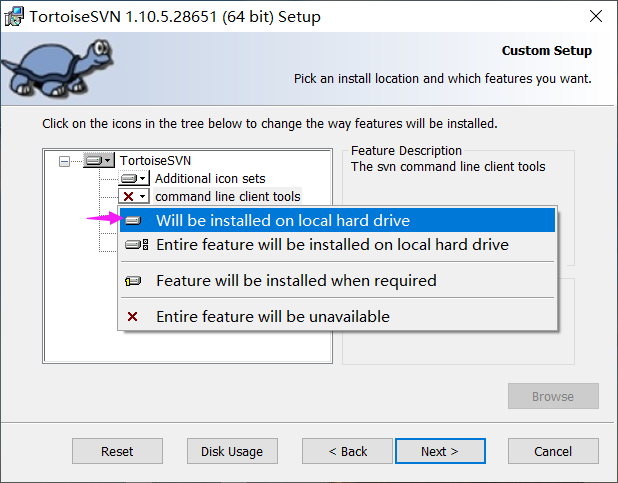Click the yellow install-on-demand drive icon
Image resolution: width=618 pixels, height=483 pixels.
tap(133, 281)
